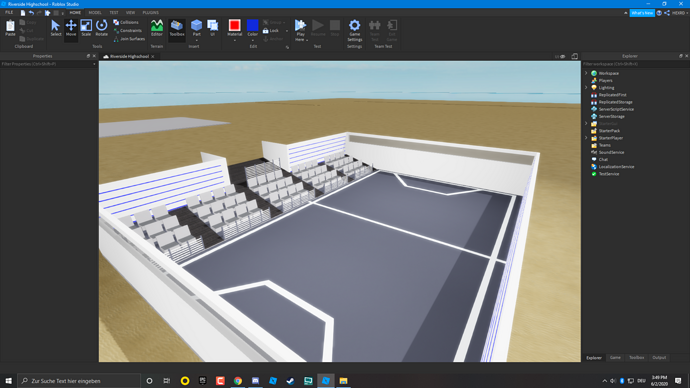
Task: Activate the Scale tool
Action: pyautogui.click(x=86, y=28)
